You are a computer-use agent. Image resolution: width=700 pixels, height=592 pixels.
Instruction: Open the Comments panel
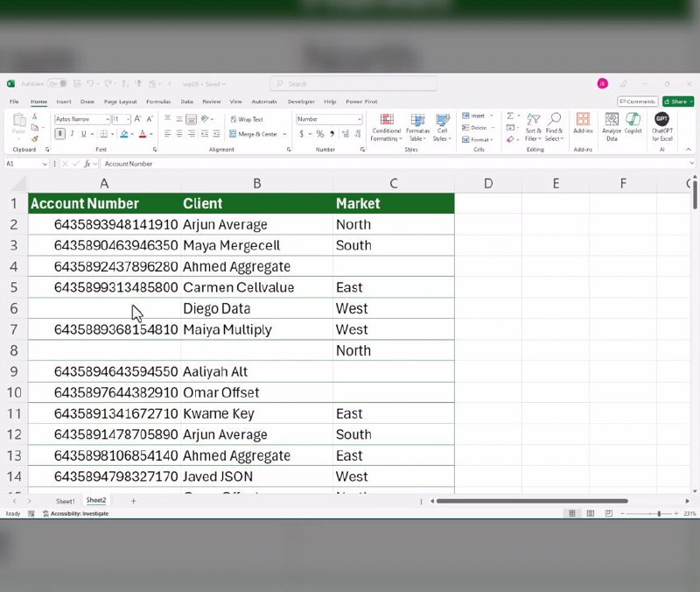[637, 101]
